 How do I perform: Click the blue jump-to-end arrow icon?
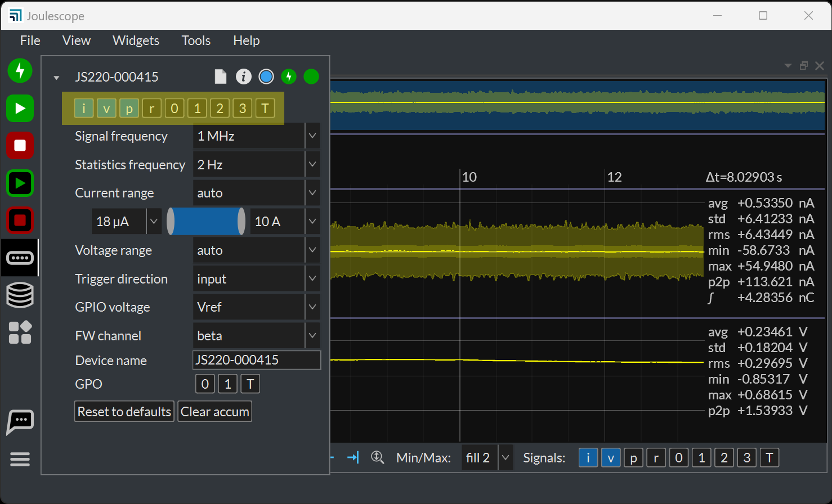tap(353, 457)
